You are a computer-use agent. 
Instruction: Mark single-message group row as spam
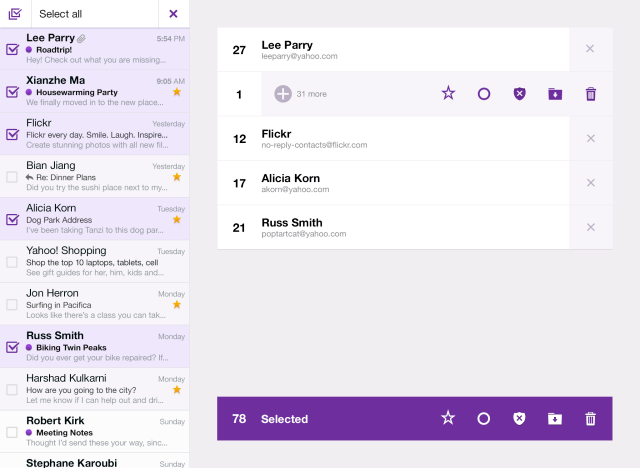pos(519,94)
